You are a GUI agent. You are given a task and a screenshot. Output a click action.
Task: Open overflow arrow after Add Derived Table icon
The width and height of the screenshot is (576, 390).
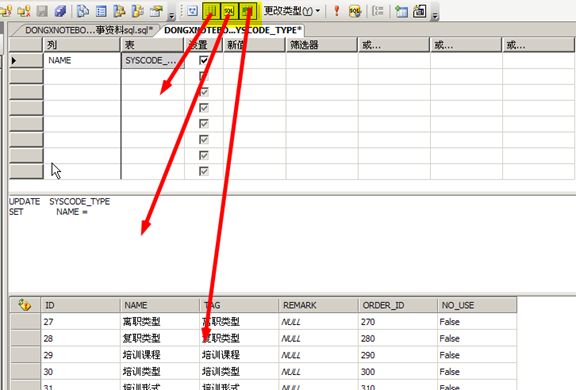click(435, 15)
